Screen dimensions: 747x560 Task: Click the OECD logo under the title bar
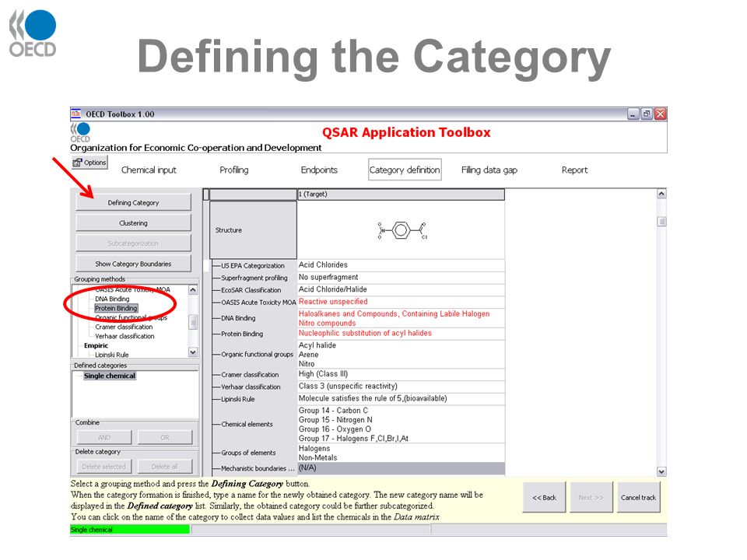coord(80,132)
